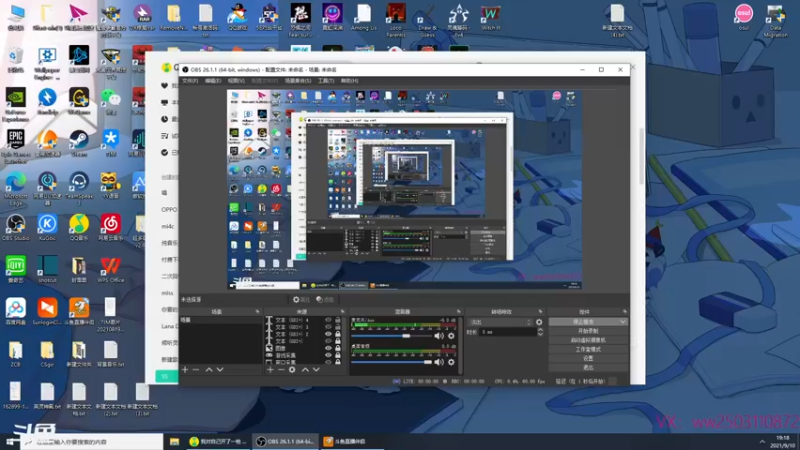Toggle visibility of 文本 (GDI+) 4 source

(328, 320)
